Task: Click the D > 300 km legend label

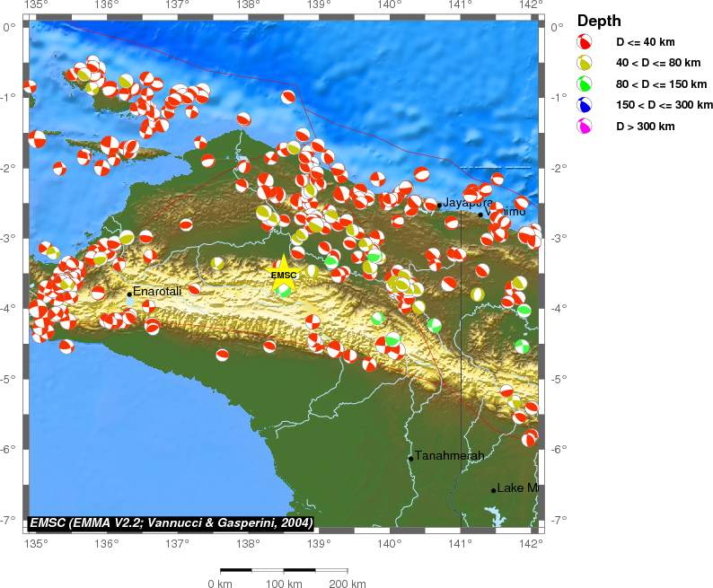Action: [646, 127]
